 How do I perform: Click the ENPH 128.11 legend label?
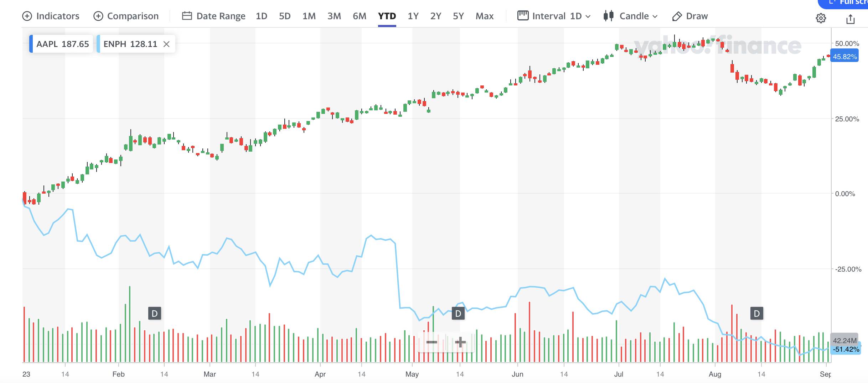(x=130, y=44)
